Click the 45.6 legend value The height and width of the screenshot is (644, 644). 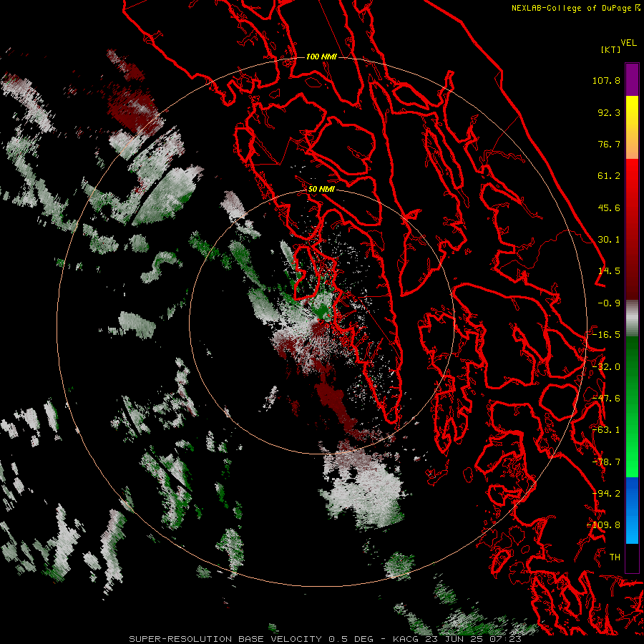click(x=609, y=208)
